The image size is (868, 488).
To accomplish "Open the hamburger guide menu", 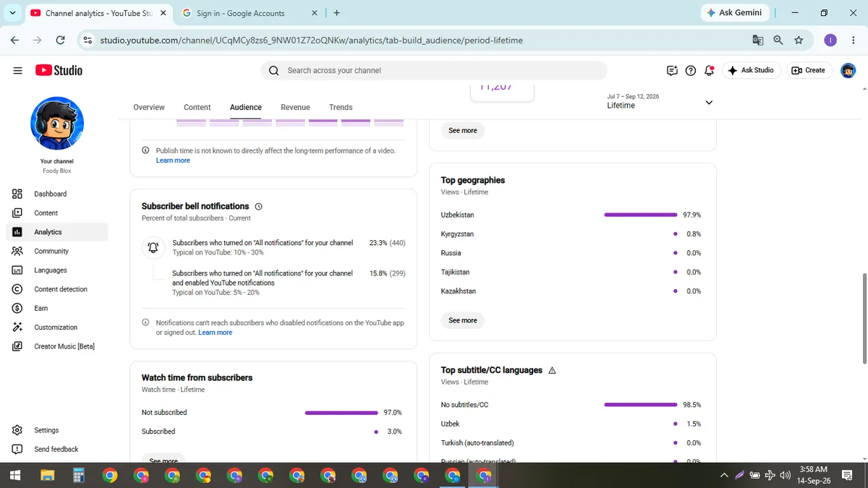I will (x=17, y=70).
